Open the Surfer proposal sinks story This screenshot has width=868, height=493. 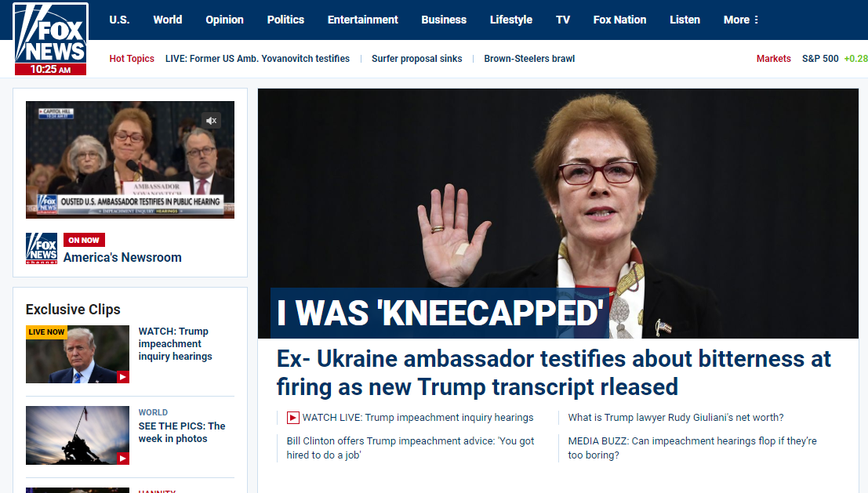click(x=417, y=59)
